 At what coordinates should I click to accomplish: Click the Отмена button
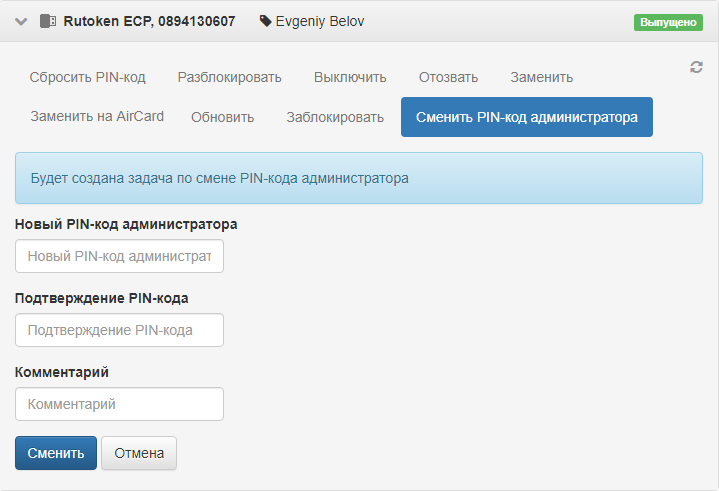(x=139, y=453)
